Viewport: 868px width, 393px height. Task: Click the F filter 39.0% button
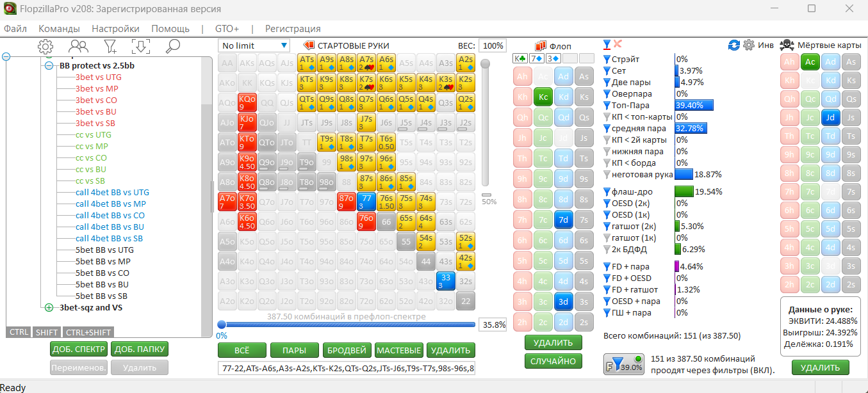pyautogui.click(x=623, y=365)
